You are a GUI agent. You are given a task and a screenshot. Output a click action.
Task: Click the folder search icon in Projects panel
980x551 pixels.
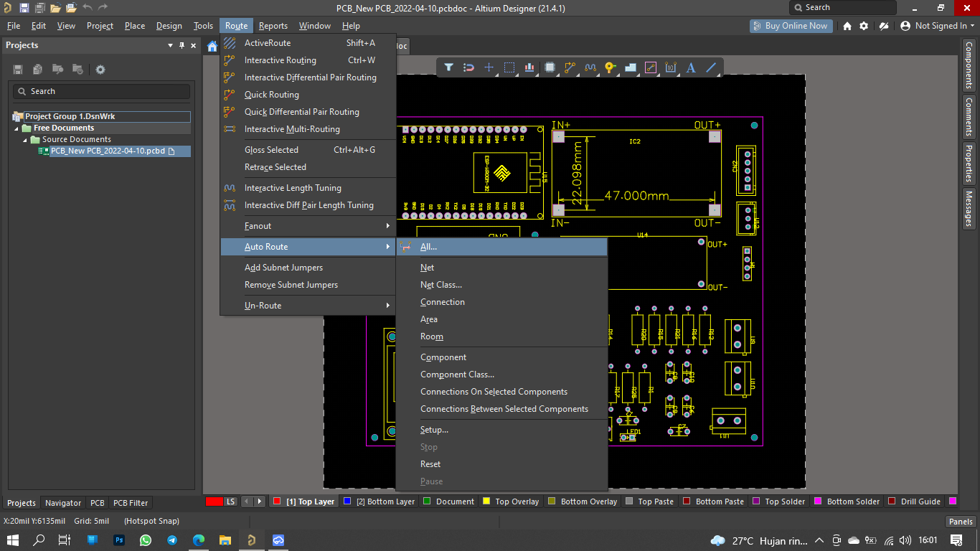click(x=57, y=70)
